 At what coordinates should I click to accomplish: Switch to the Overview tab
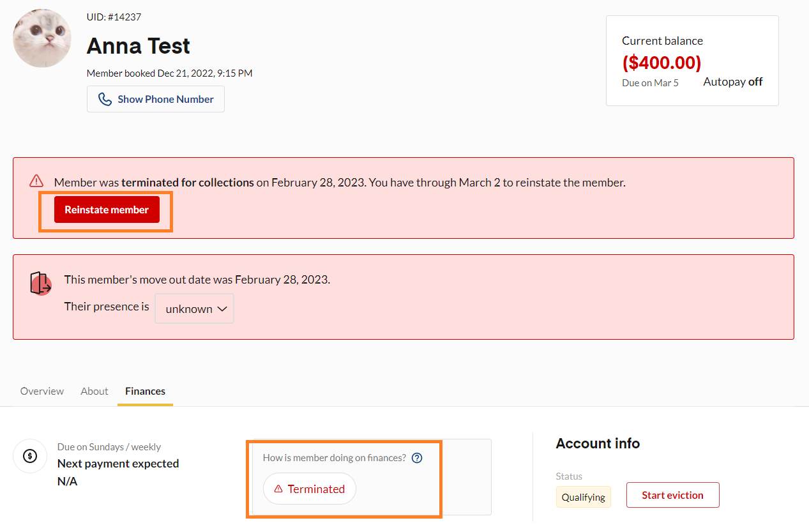click(42, 391)
